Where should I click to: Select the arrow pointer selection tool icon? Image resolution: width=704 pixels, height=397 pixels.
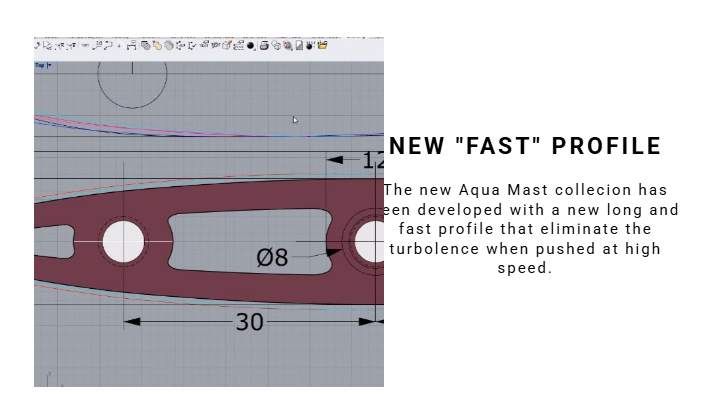click(x=48, y=45)
